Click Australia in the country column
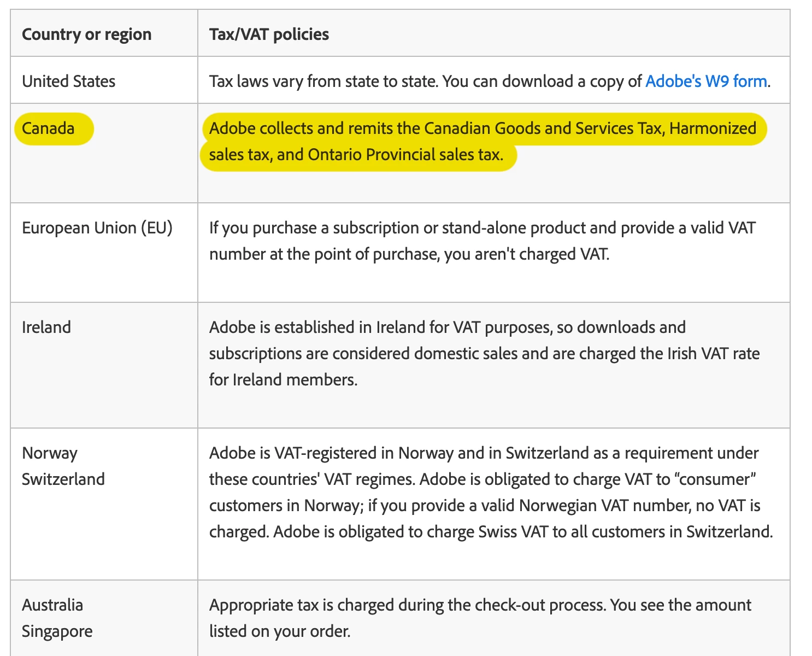This screenshot has width=812, height=656. pyautogui.click(x=52, y=605)
